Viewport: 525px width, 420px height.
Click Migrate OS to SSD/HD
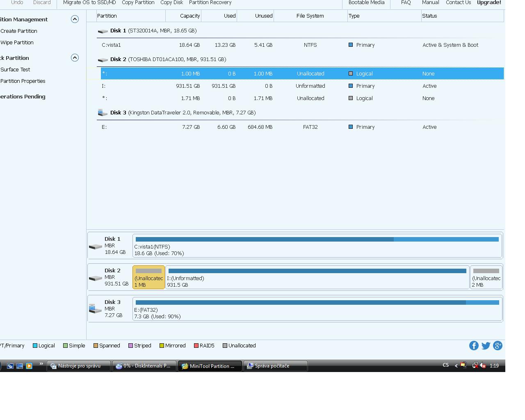(89, 2)
